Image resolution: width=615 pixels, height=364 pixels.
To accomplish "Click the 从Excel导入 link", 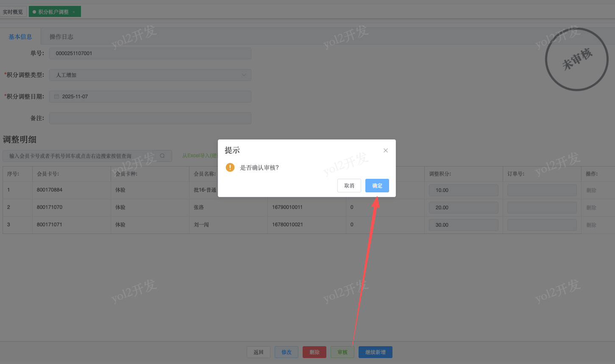I will [199, 156].
